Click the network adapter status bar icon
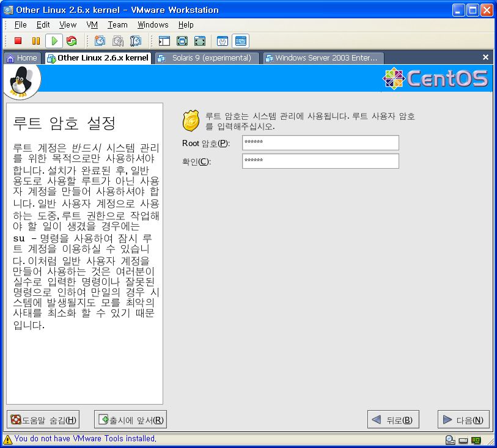This screenshot has width=497, height=448. pyautogui.click(x=476, y=439)
